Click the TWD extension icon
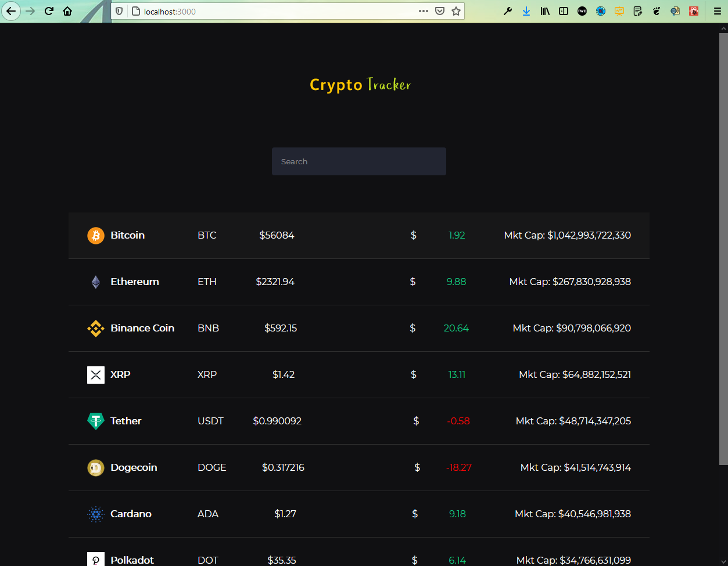This screenshot has width=728, height=566. pyautogui.click(x=582, y=11)
